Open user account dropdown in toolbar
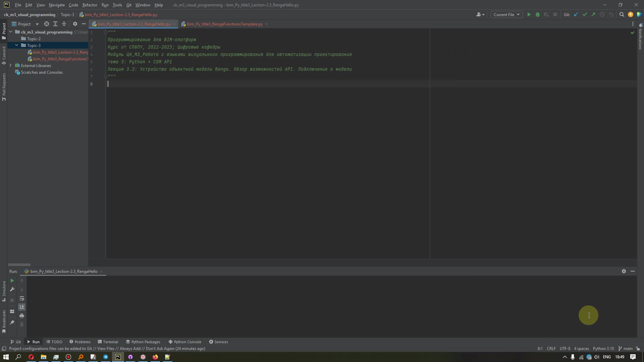The image size is (644, 362). pyautogui.click(x=480, y=14)
